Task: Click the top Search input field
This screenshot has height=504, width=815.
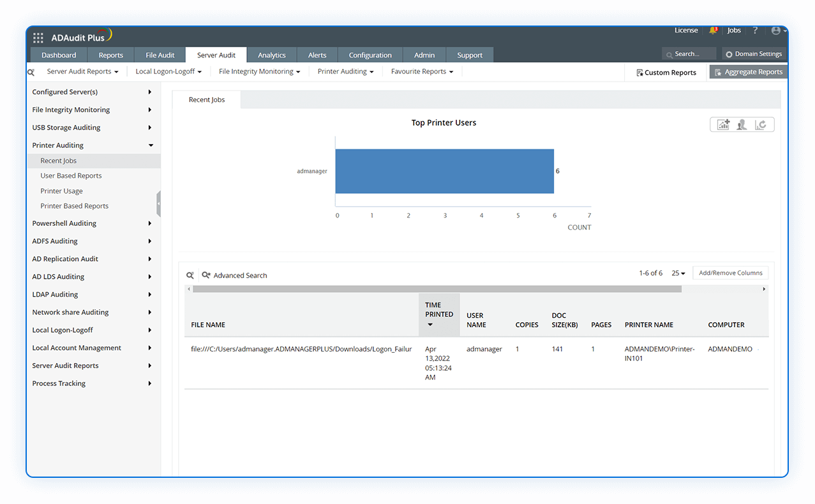Action: (689, 54)
